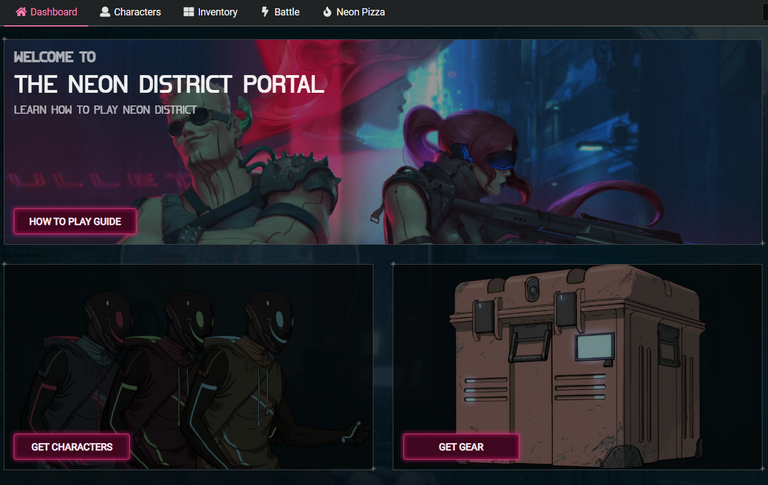768x485 pixels.
Task: Click the Battle lightning bolt icon
Action: tap(265, 12)
